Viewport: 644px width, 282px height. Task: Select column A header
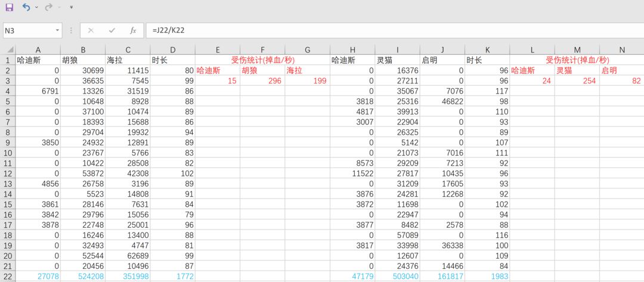[38, 49]
